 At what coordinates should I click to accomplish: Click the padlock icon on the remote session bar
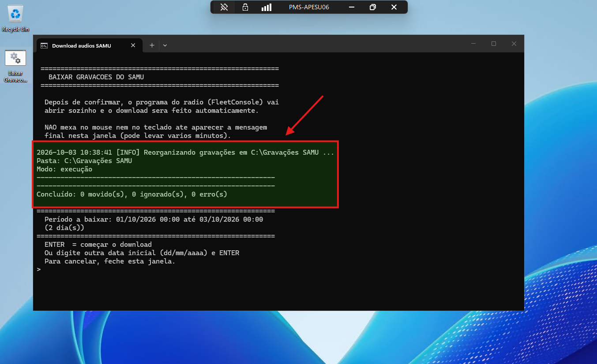coord(245,7)
